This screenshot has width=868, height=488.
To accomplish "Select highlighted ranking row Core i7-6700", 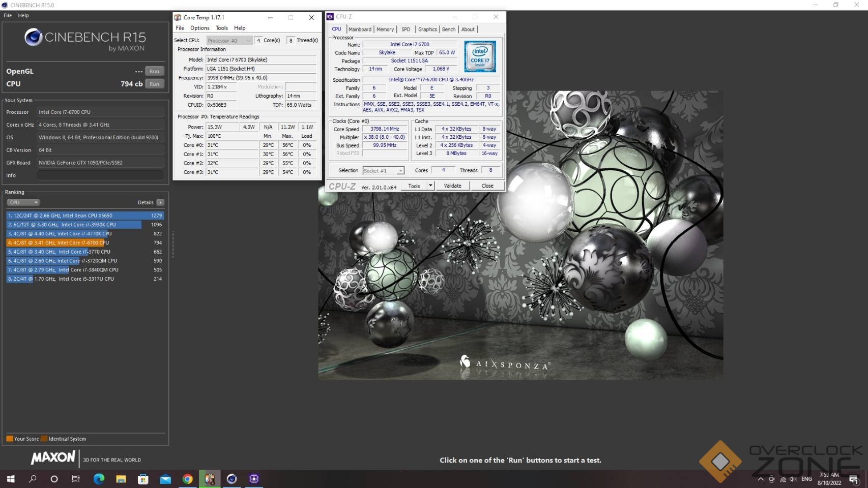I will pyautogui.click(x=85, y=243).
